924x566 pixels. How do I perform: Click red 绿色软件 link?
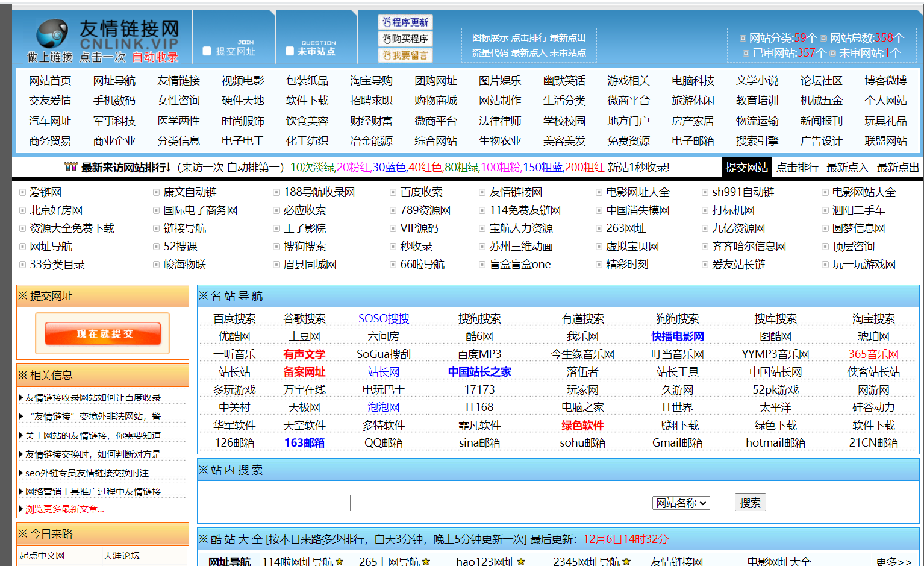(x=582, y=426)
